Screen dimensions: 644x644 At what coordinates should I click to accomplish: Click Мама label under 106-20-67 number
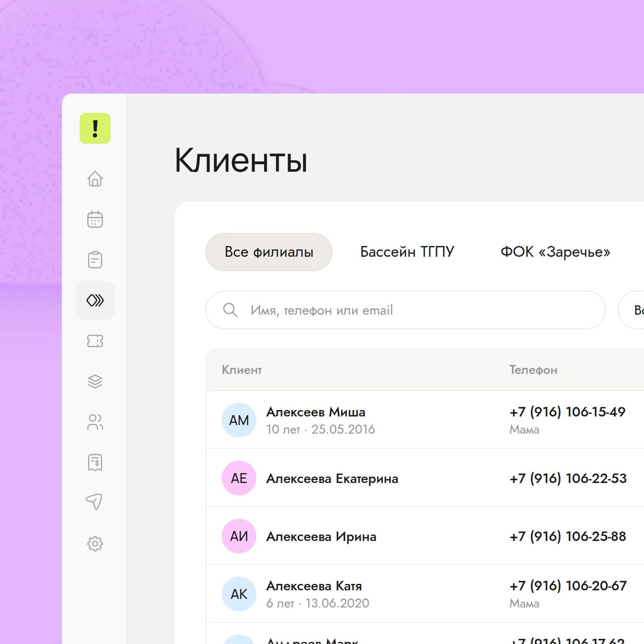(x=524, y=604)
